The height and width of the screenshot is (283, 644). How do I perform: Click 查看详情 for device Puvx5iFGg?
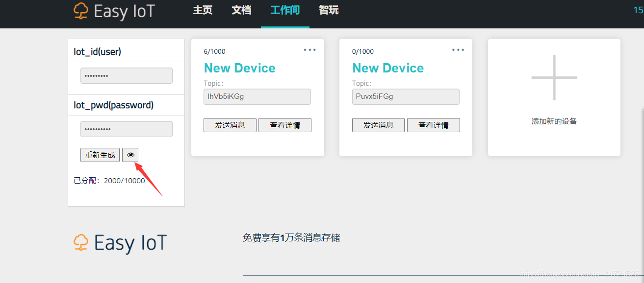point(434,125)
